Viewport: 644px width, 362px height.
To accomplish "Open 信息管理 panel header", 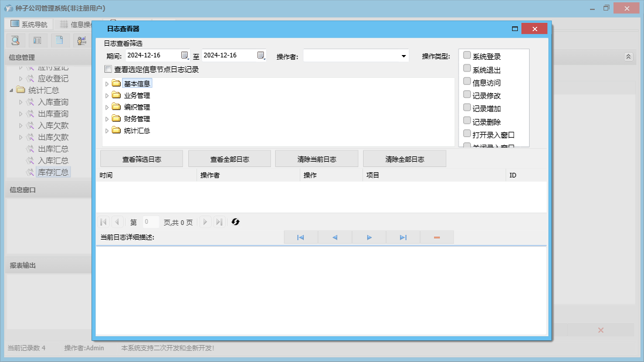I will [x=49, y=57].
